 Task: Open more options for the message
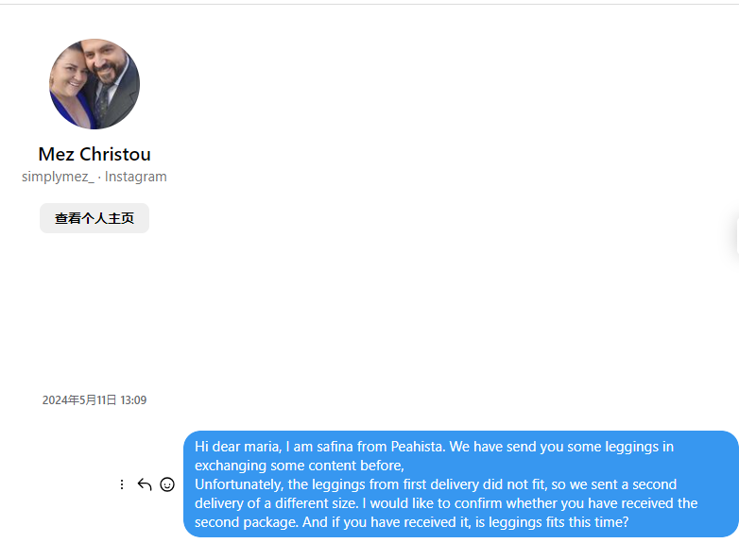click(x=121, y=484)
